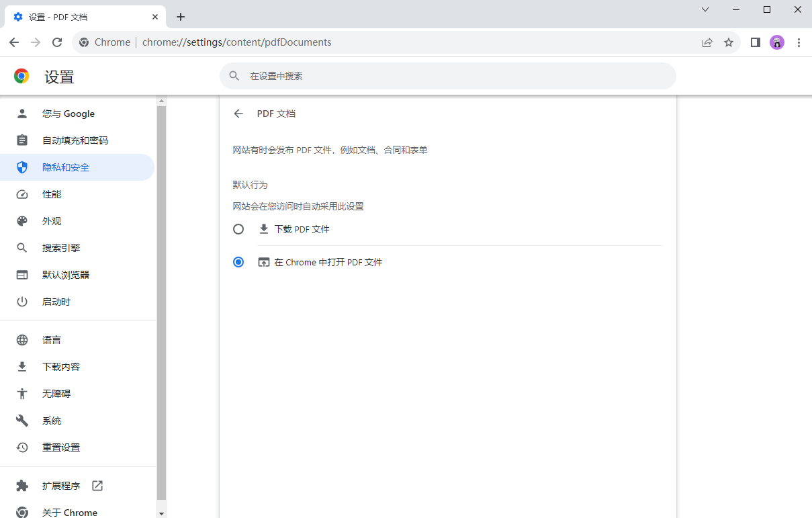Click the magnifier icon in settings search
Screen dimensions: 812x518
click(234, 76)
